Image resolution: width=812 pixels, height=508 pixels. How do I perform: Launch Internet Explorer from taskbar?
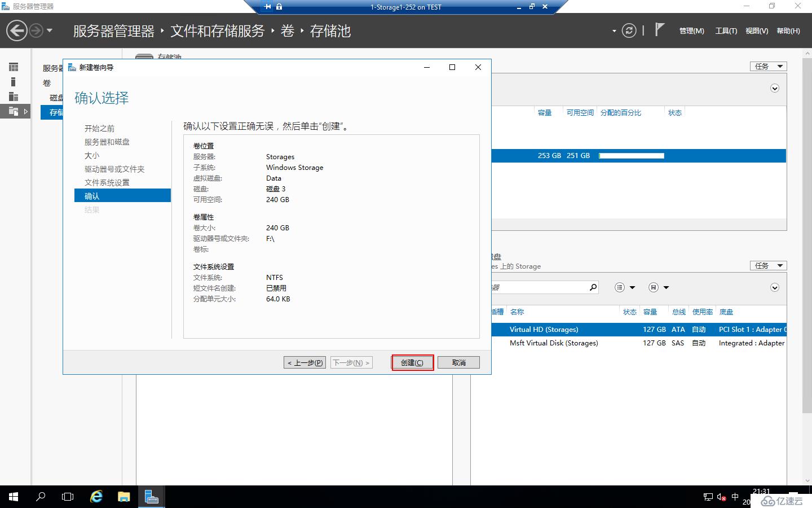(96, 497)
